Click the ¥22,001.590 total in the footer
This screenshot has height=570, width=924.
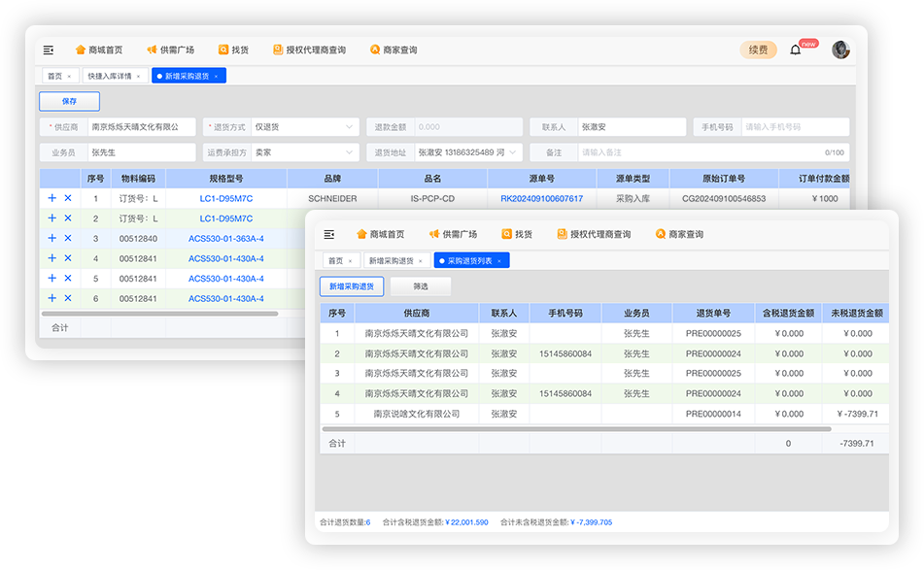tap(466, 522)
